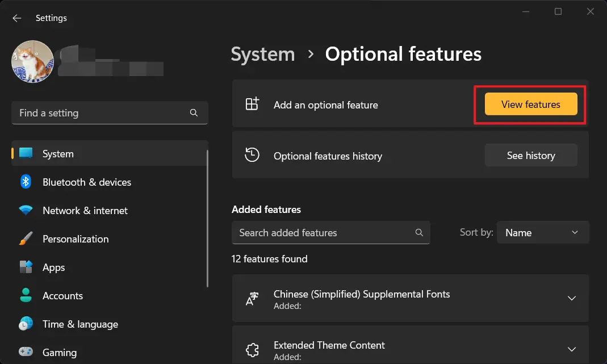This screenshot has width=607, height=364.
Task: Click the Add an optional feature icon
Action: pos(252,104)
